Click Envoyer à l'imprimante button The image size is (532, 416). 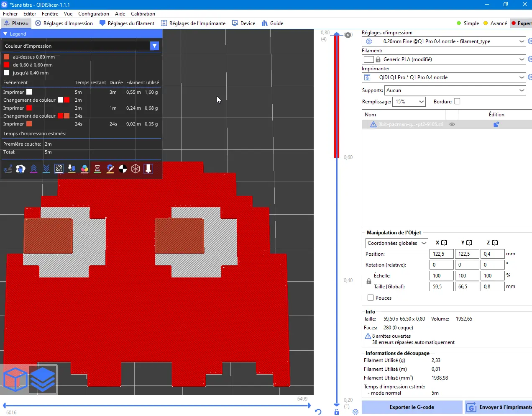499,407
